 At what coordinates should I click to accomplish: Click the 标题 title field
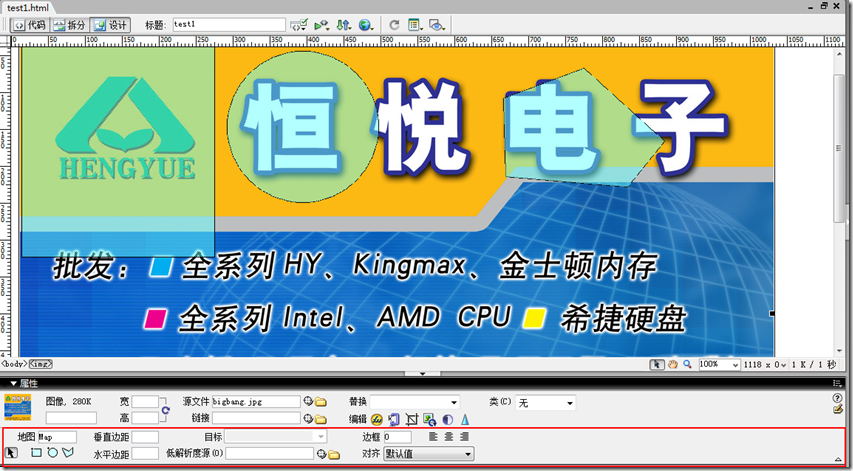[x=229, y=25]
